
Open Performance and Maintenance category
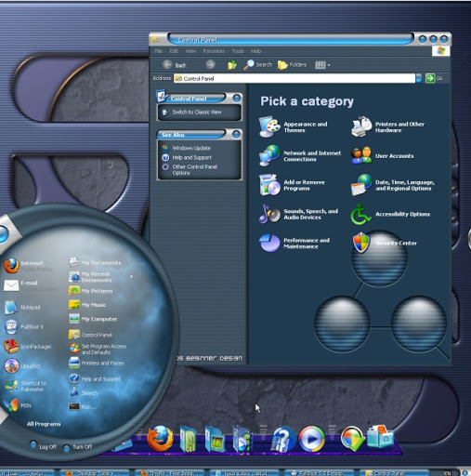point(294,243)
